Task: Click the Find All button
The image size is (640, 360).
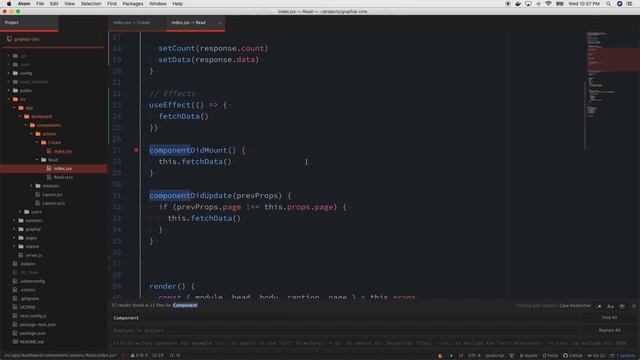Action: click(609, 318)
